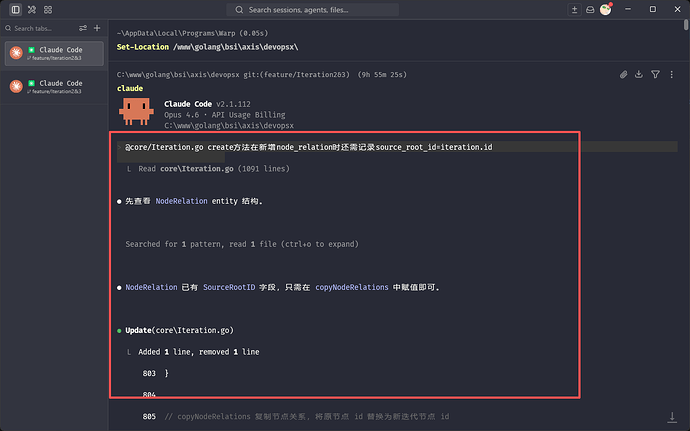
Task: Click the Claude Code pixel mascot logo
Action: 136,112
